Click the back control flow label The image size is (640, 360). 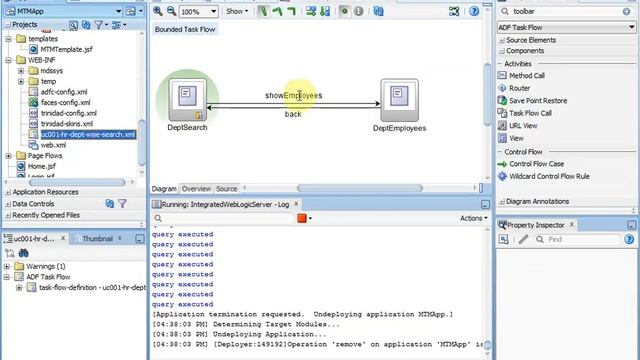[x=293, y=114]
